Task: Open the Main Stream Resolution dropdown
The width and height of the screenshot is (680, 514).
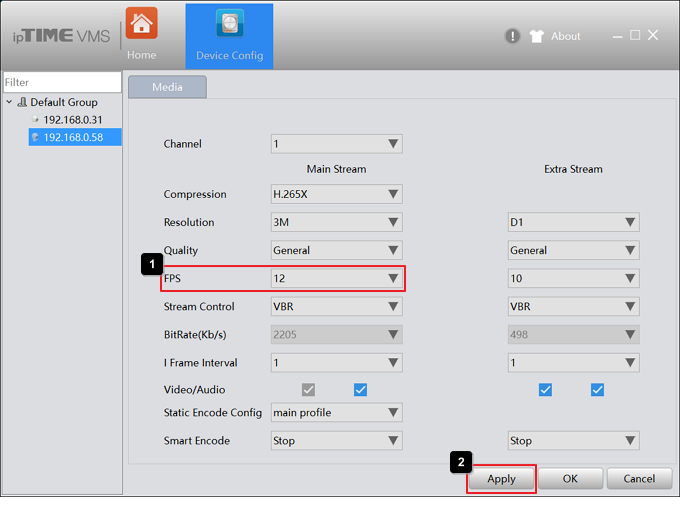Action: point(337,222)
